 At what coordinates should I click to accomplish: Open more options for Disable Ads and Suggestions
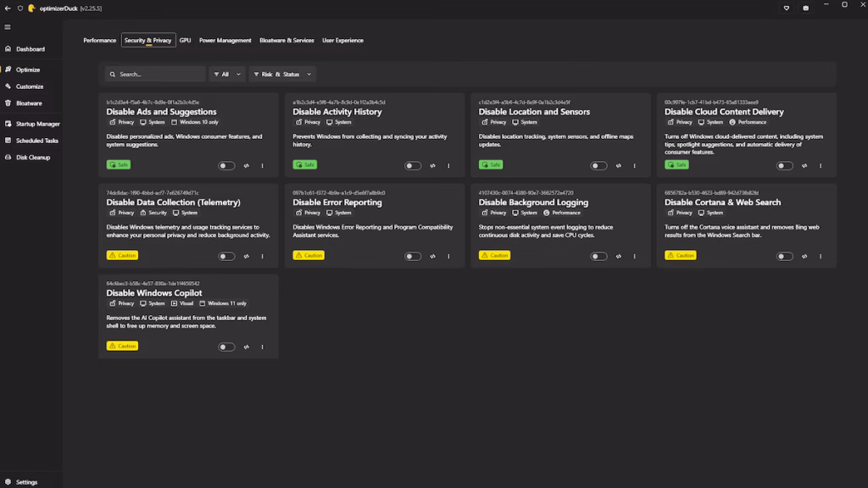click(263, 165)
